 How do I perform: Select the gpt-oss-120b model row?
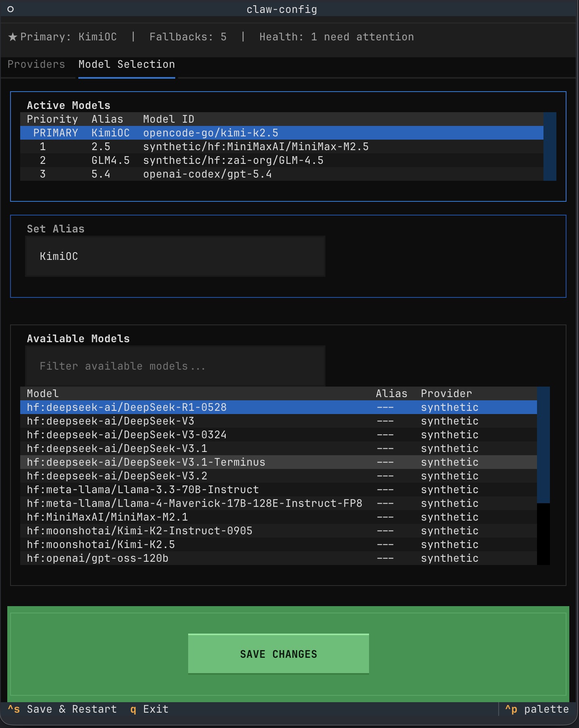tap(278, 558)
